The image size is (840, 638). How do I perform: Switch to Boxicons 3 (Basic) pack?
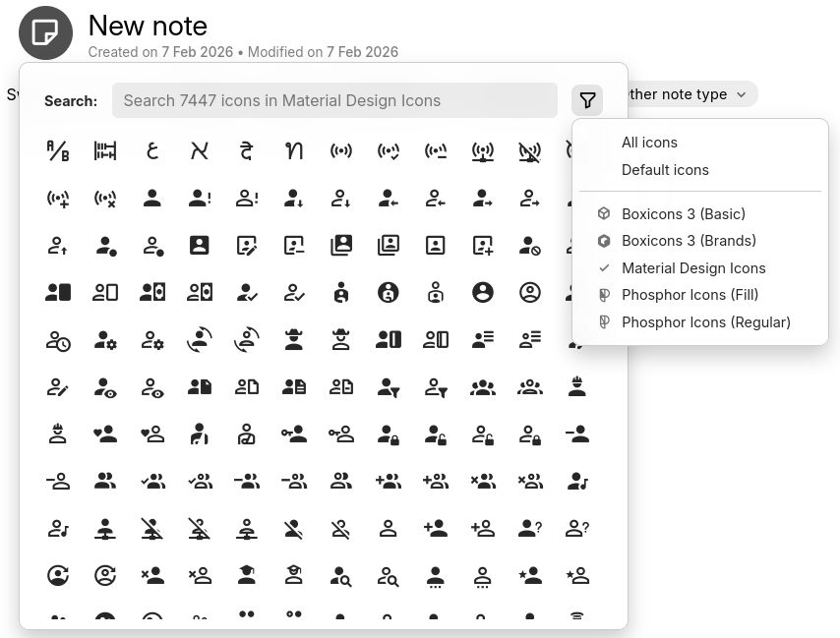[683, 213]
